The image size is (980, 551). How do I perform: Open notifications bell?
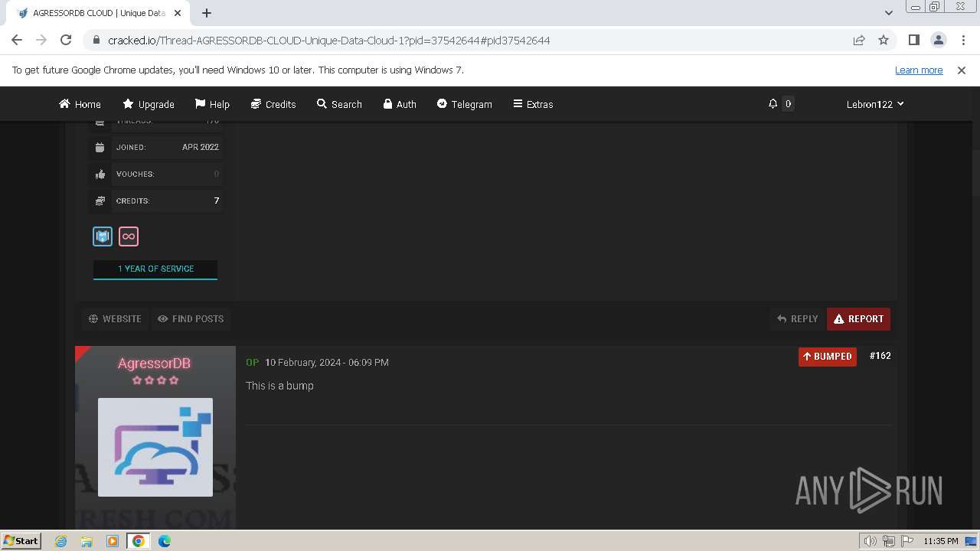(773, 103)
